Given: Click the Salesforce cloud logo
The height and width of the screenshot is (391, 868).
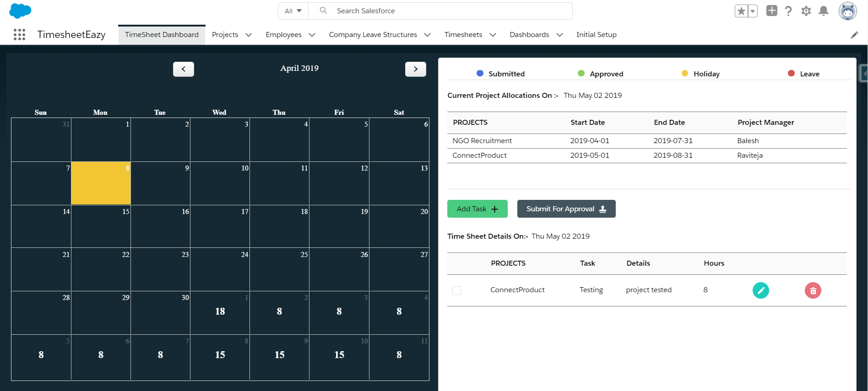Looking at the screenshot, I should (20, 11).
